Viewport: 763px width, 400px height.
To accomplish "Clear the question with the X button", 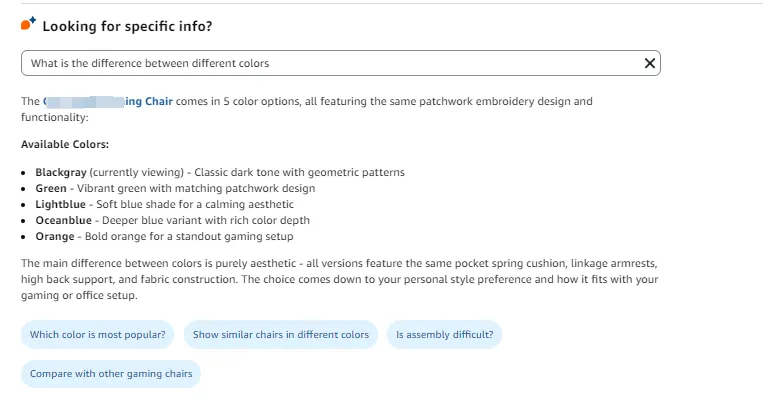I will pos(650,63).
